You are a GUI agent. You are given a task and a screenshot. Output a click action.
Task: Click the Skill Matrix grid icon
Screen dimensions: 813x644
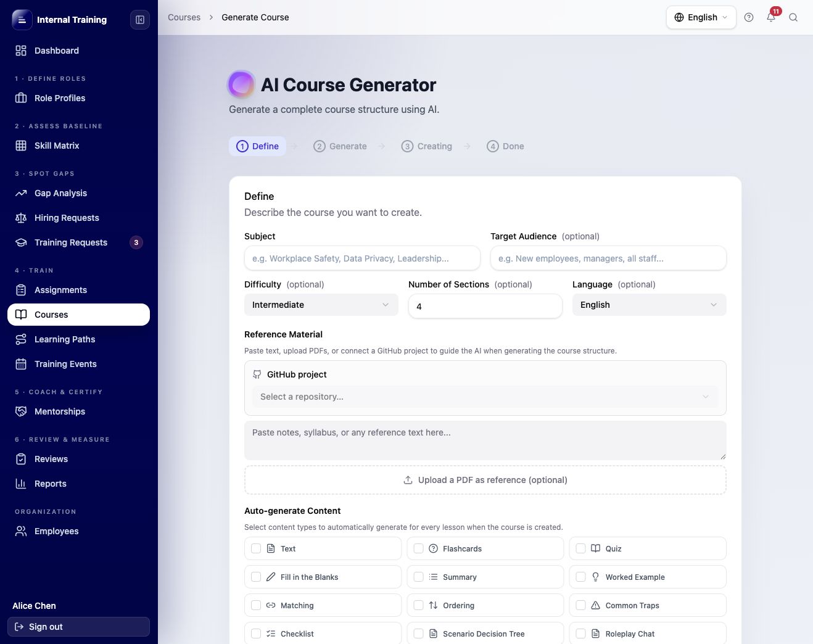(x=21, y=146)
